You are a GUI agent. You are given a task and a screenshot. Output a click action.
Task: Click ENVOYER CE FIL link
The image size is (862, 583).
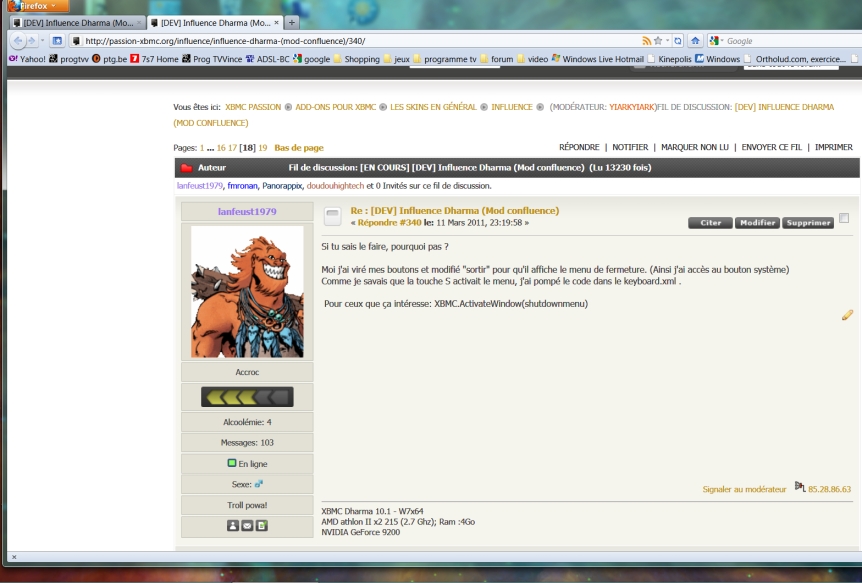tap(771, 147)
